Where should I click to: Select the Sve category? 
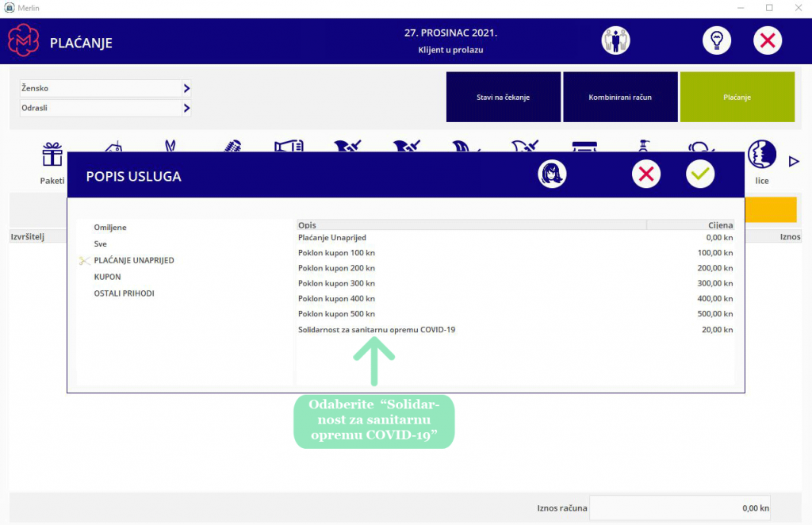(x=101, y=243)
